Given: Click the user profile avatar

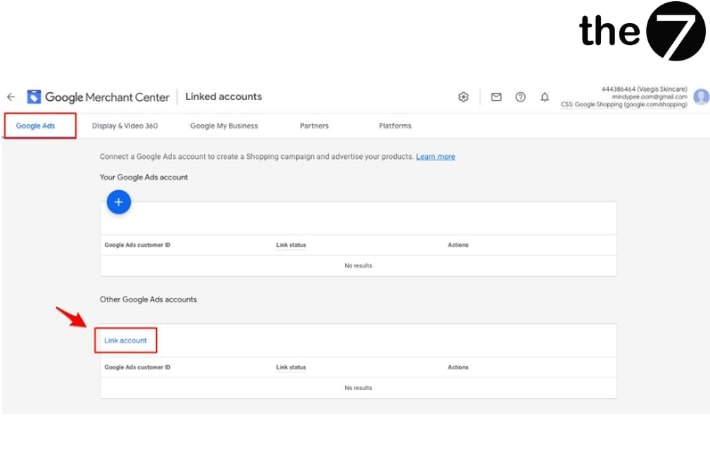Looking at the screenshot, I should [x=701, y=96].
